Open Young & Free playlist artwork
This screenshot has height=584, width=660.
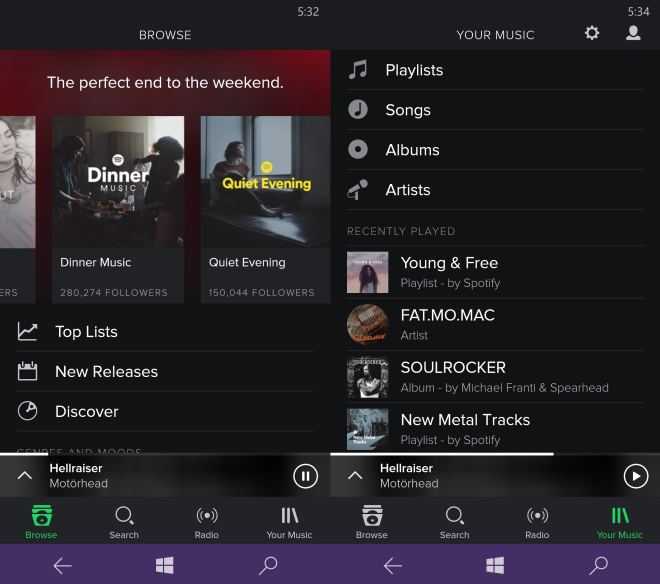coord(367,272)
